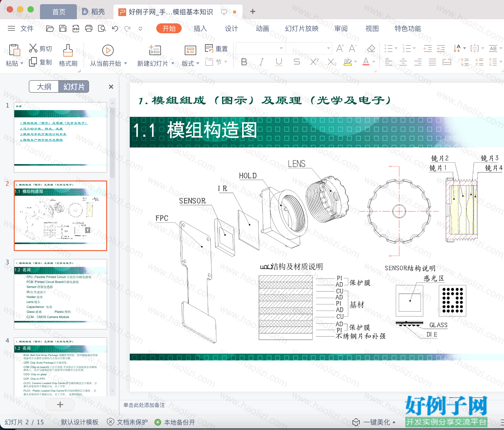Export to PDF using the PDF icon

coord(76,29)
